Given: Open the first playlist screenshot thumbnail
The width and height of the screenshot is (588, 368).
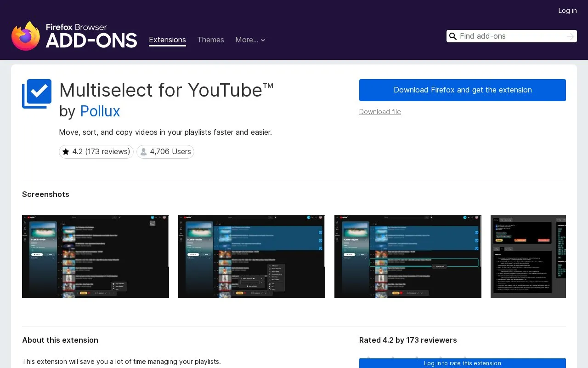Looking at the screenshot, I should pyautogui.click(x=96, y=257).
